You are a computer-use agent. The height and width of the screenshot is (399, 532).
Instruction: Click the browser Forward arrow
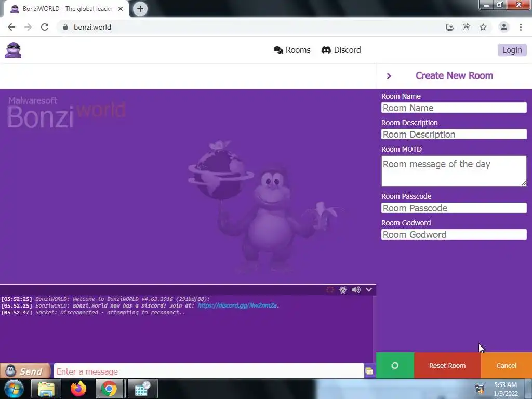(x=28, y=27)
